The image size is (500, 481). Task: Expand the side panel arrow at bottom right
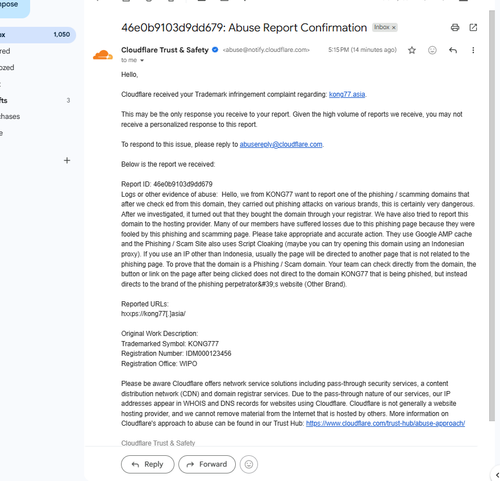point(497,475)
